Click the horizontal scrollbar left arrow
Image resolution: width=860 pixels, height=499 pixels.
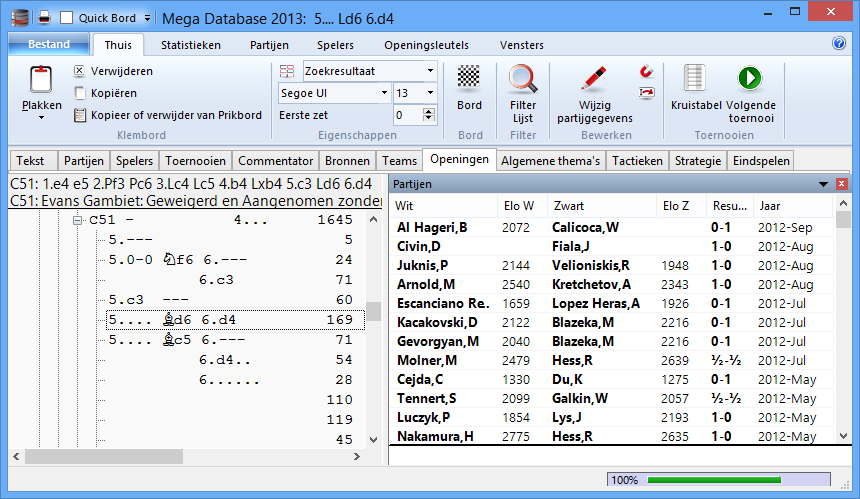click(16, 456)
